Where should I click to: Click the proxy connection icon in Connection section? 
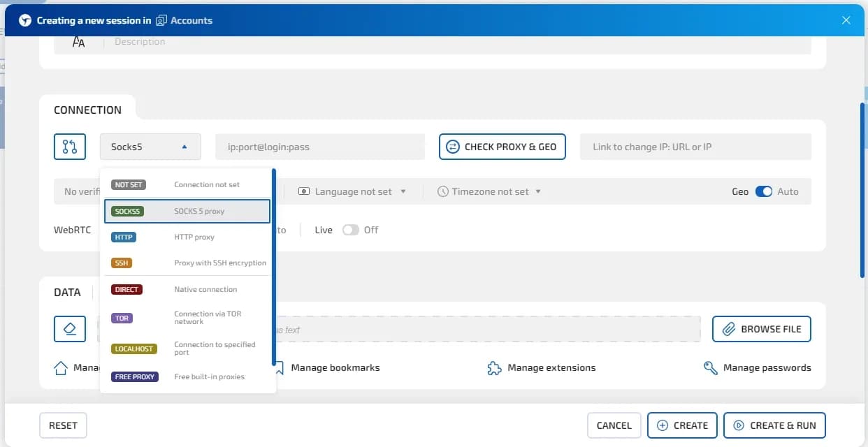click(70, 147)
